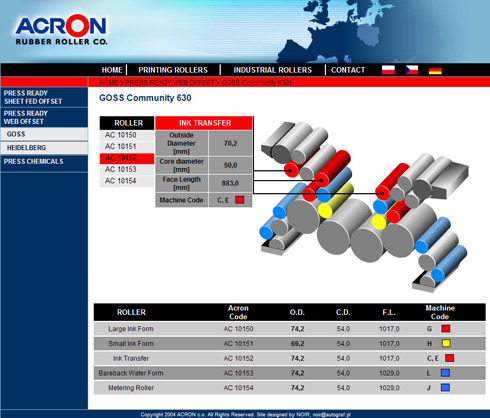Click the outside diameter value 70,2
The image size is (490, 418).
point(230,143)
